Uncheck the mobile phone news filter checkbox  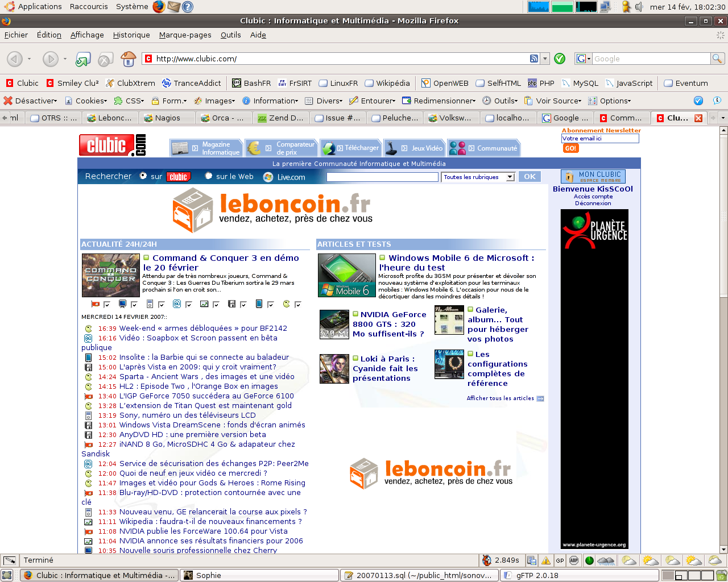tap(270, 305)
